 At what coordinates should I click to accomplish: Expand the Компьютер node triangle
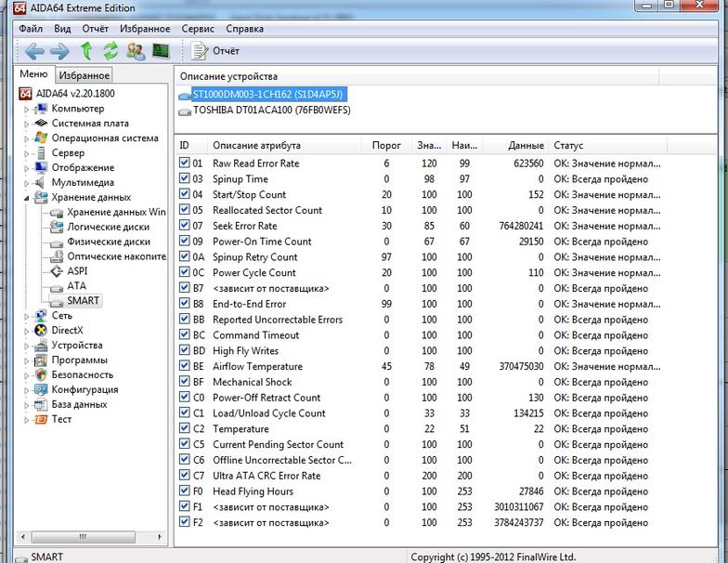(x=26, y=110)
